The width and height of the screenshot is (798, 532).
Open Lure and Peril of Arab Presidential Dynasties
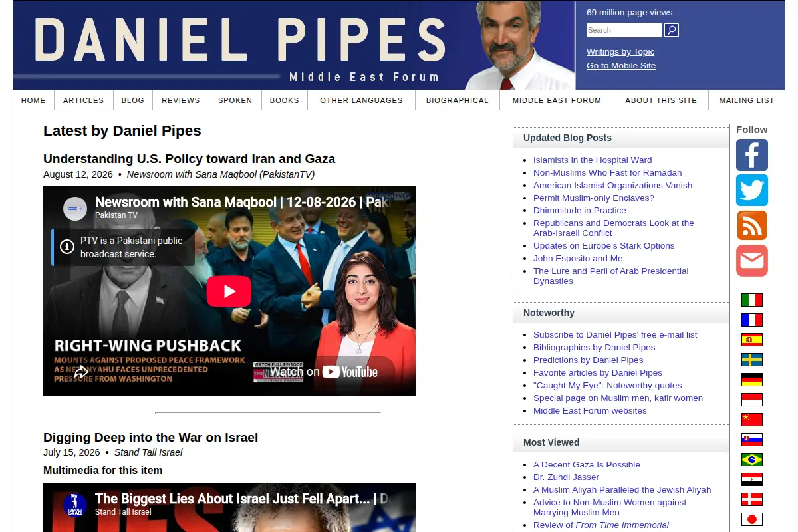(610, 276)
